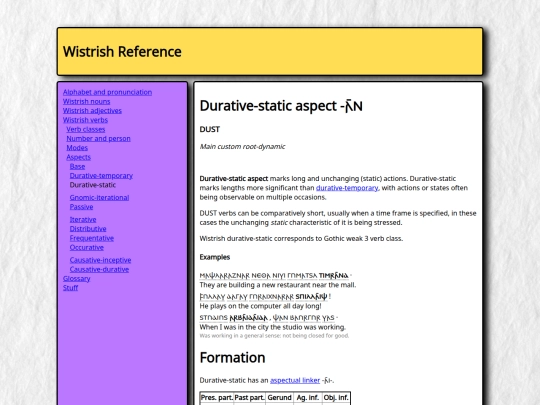Viewport: 540px width, 405px height.
Task: Navigate to Frequentative page
Action: [x=92, y=238]
